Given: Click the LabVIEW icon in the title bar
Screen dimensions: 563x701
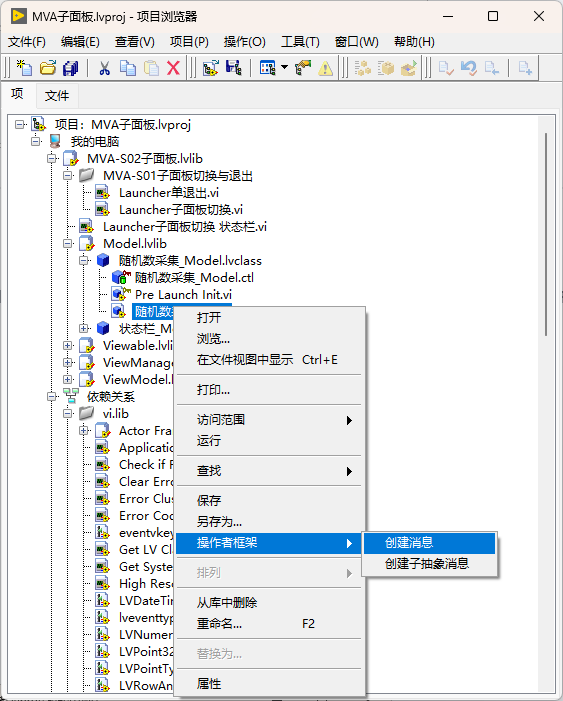Looking at the screenshot, I should point(18,16).
